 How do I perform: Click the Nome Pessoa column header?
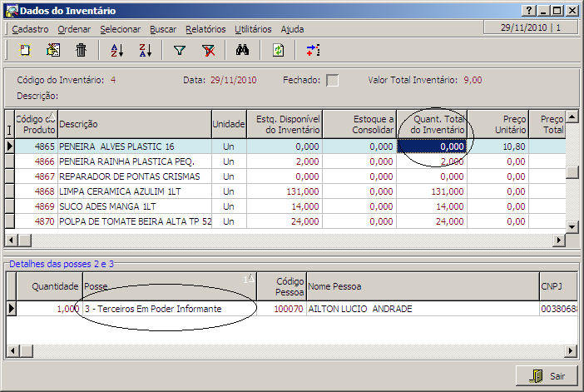coord(423,286)
